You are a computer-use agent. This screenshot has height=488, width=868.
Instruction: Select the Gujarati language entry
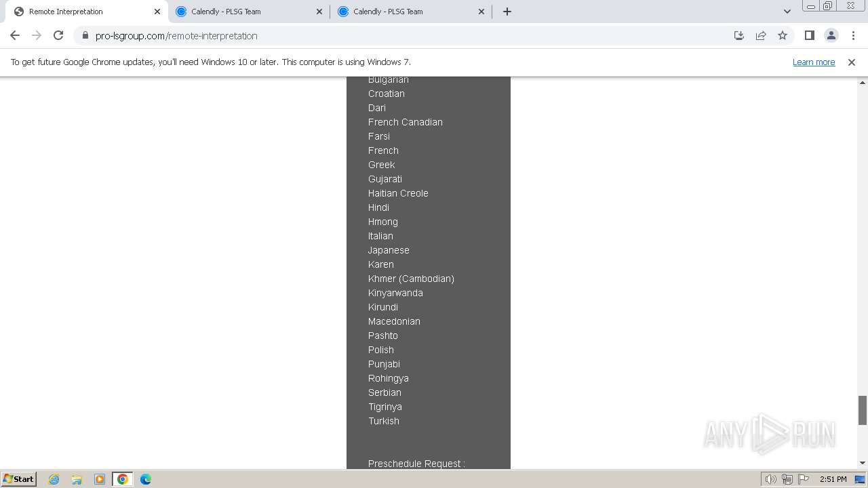tap(385, 179)
